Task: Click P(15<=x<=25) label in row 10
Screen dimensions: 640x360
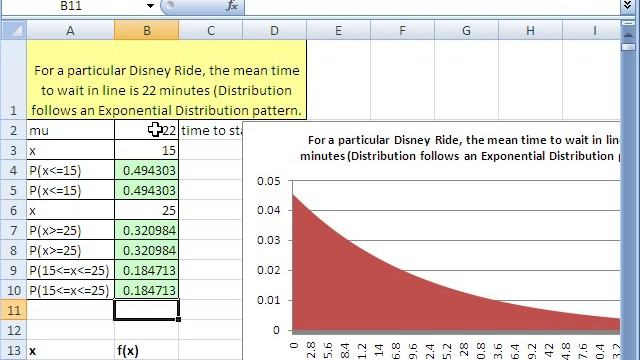Action: [70, 290]
